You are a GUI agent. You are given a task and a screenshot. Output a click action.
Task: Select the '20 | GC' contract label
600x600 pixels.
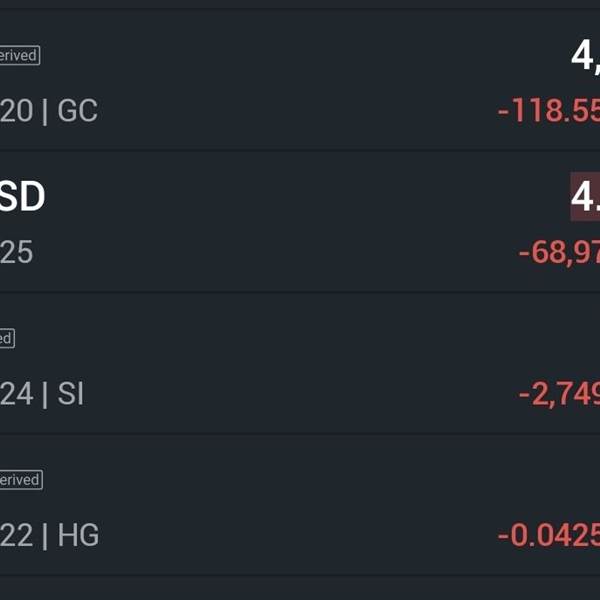49,111
